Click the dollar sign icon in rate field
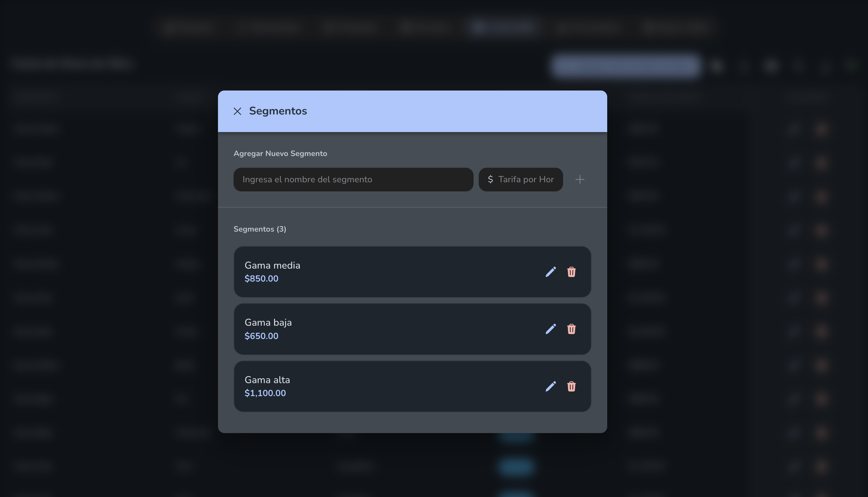868x497 pixels. click(x=490, y=179)
